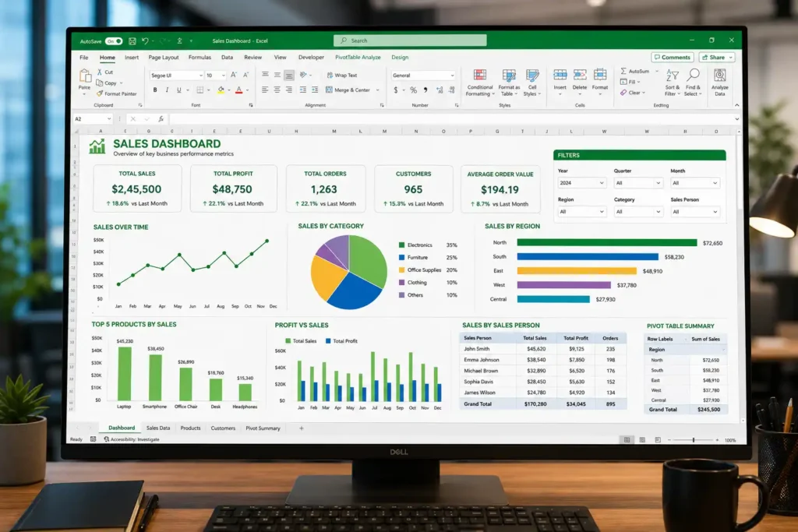Switch to the Sales Data sheet
This screenshot has width=798, height=532.
pyautogui.click(x=158, y=428)
